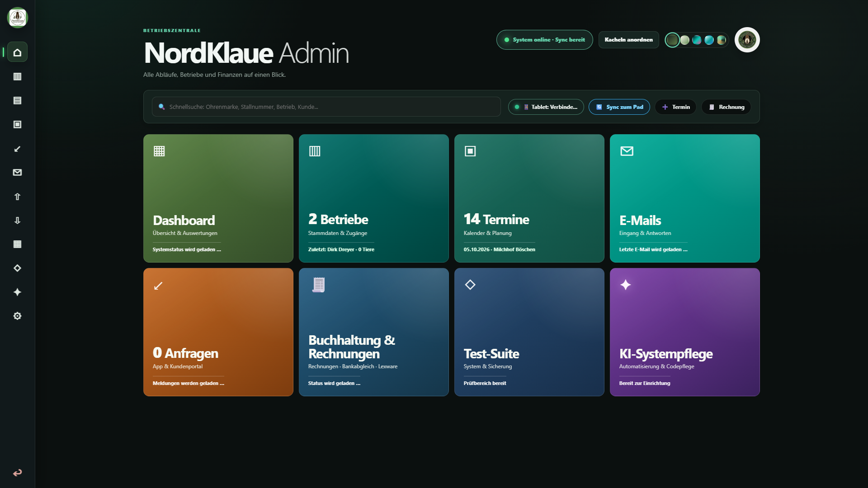Viewport: 868px width, 488px height.
Task: Select the cyan blue theme swatch
Action: click(709, 40)
